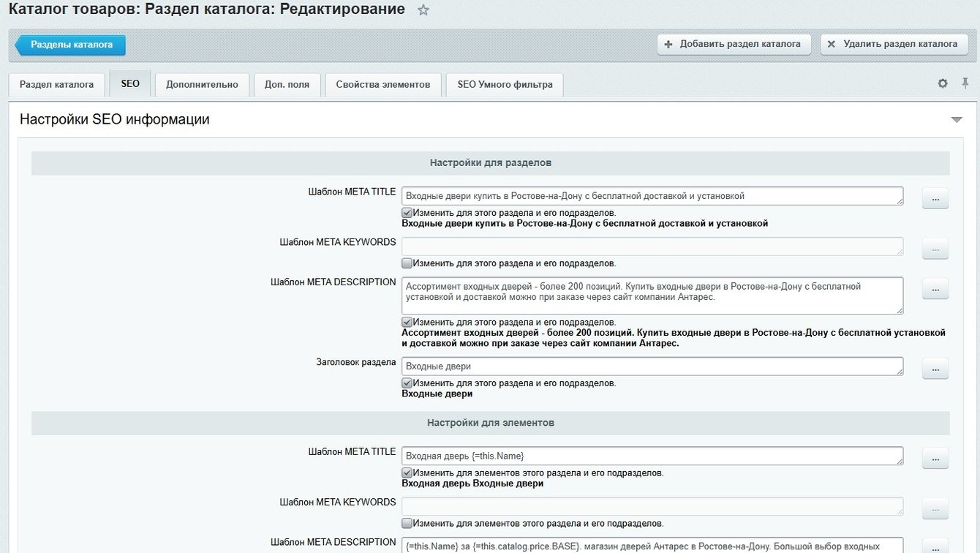The width and height of the screenshot is (980, 553).
Task: Collapse the SEO settings section triangle
Action: 957,119
